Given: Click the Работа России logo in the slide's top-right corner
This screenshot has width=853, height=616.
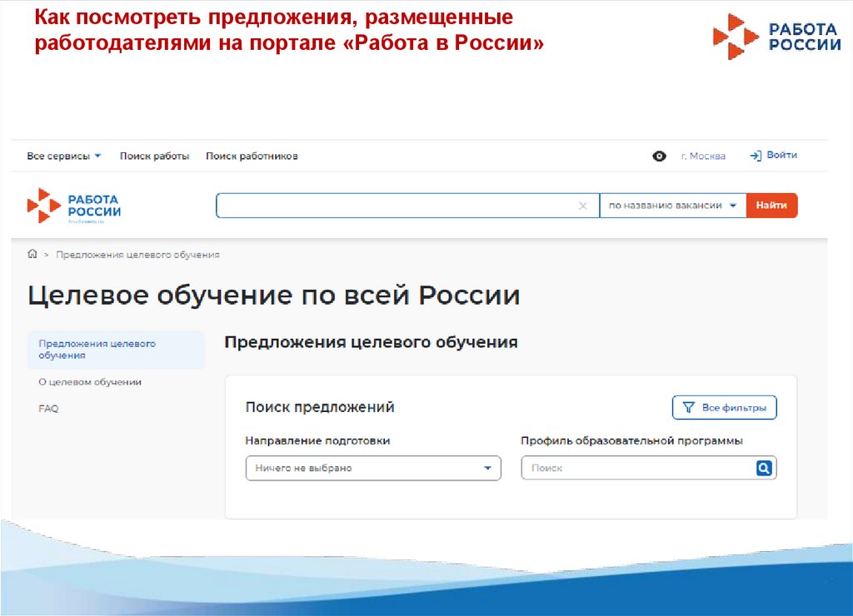Looking at the screenshot, I should coord(777,37).
